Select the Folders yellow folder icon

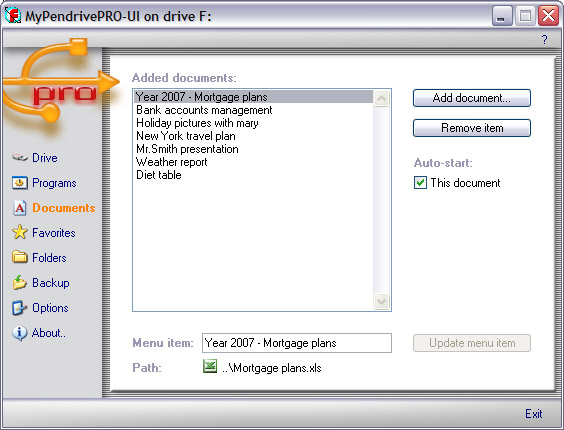click(19, 257)
